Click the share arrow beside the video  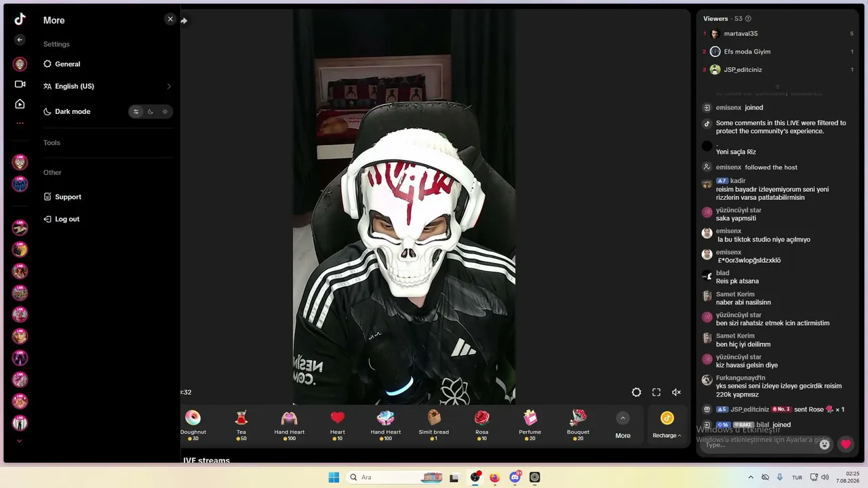tap(184, 20)
